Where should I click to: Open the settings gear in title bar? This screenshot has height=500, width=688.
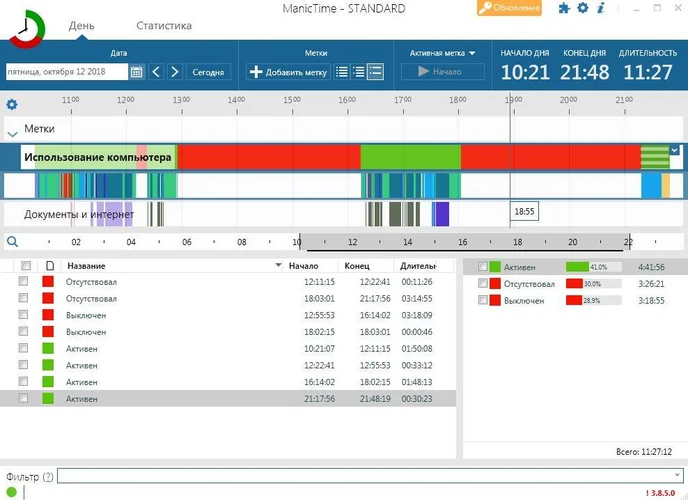click(583, 7)
